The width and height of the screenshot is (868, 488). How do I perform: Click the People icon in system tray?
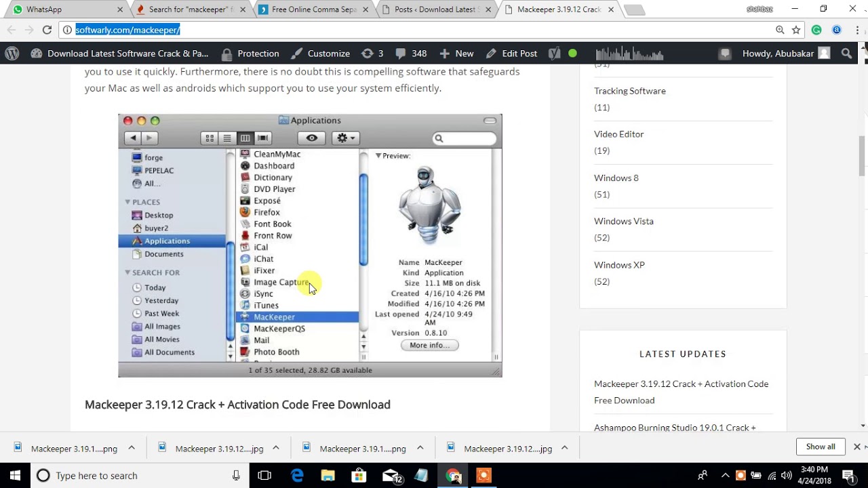[703, 475]
